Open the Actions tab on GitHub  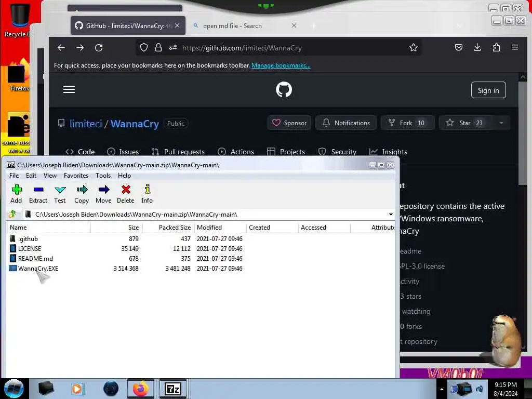pos(236,152)
